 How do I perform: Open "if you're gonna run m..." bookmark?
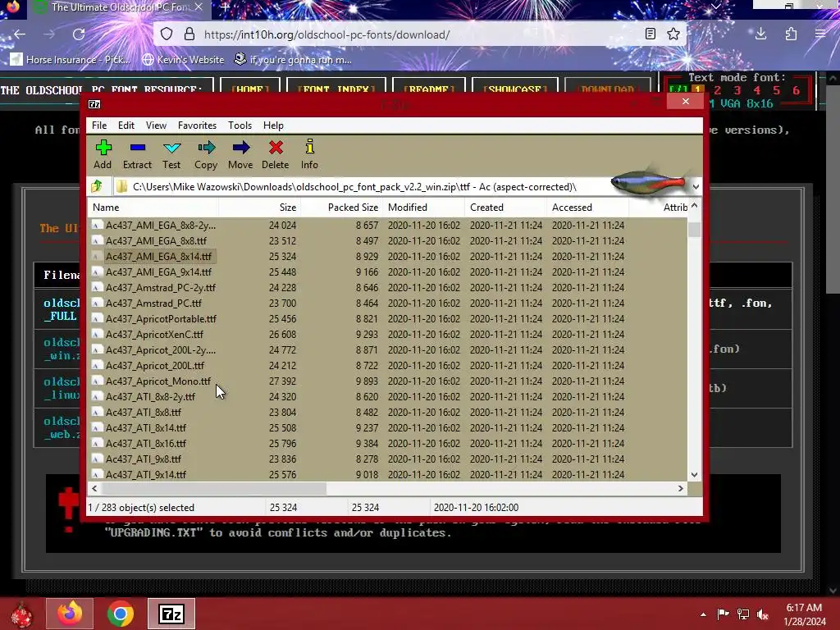294,59
